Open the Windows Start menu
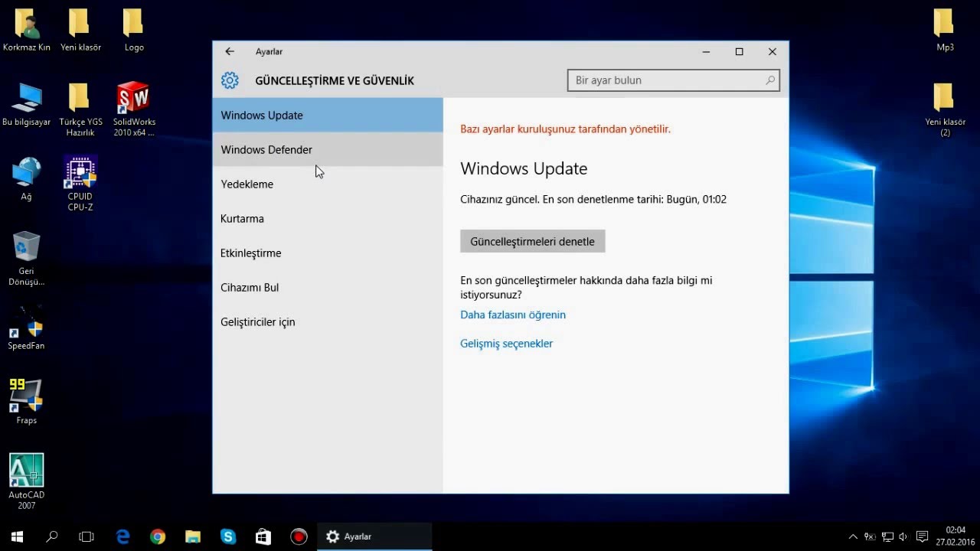This screenshot has height=551, width=980. (x=17, y=537)
